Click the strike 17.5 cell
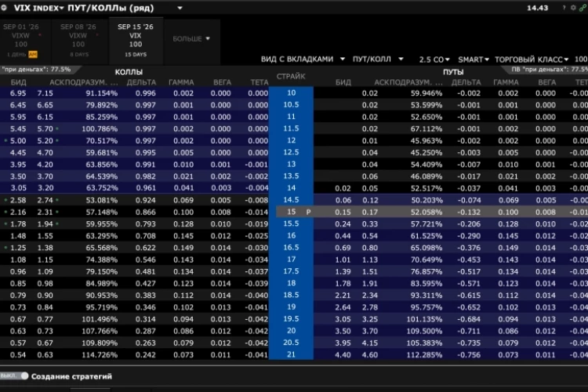Image resolution: width=588 pixels, height=392 pixels. [291, 271]
